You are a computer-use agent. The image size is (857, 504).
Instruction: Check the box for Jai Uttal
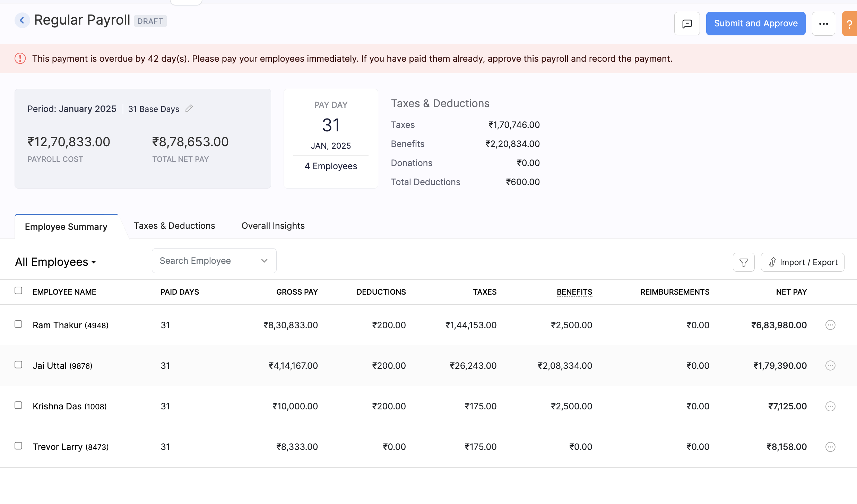(x=18, y=365)
